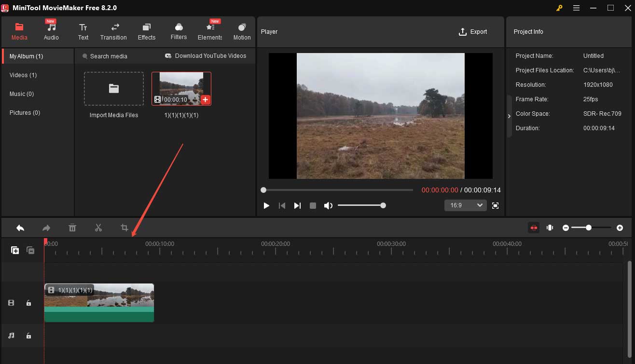Click the key activation icon
Viewport: 635px width, 364px height.
tap(559, 8)
